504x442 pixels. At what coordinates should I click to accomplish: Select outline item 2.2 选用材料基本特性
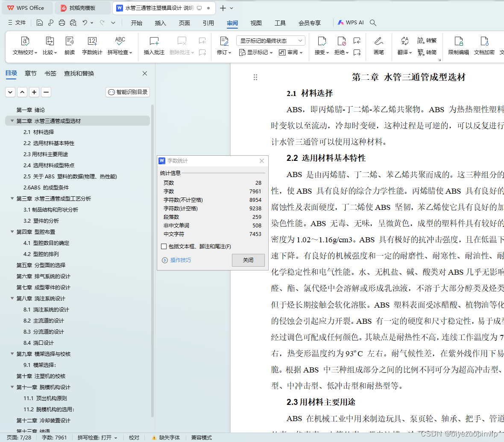point(49,143)
